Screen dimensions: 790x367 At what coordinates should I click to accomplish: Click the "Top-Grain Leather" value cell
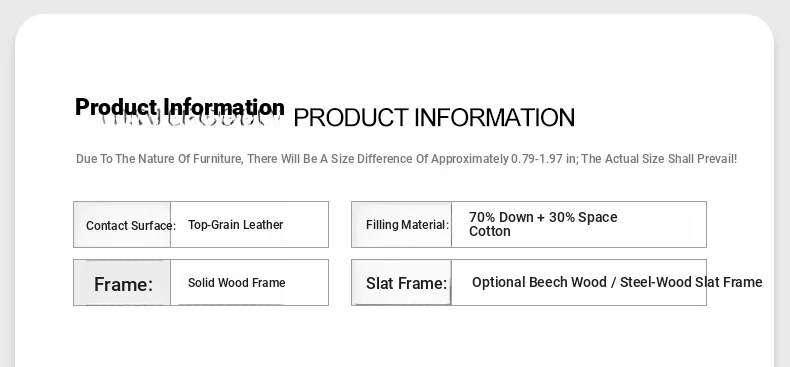(249, 225)
